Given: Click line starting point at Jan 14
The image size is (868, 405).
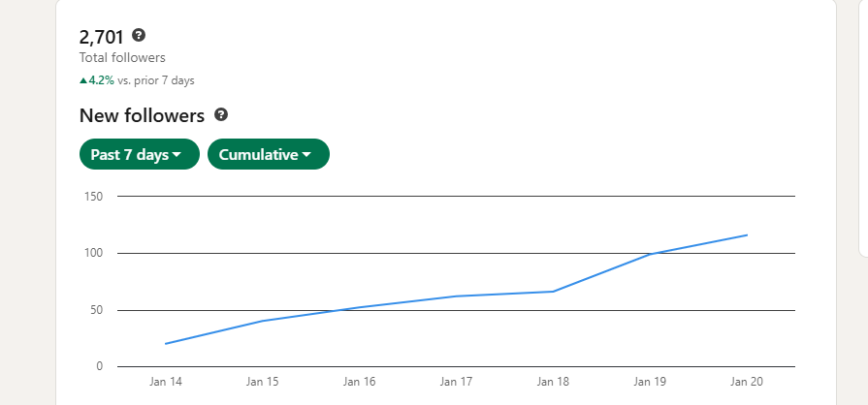Looking at the screenshot, I should click(x=166, y=344).
